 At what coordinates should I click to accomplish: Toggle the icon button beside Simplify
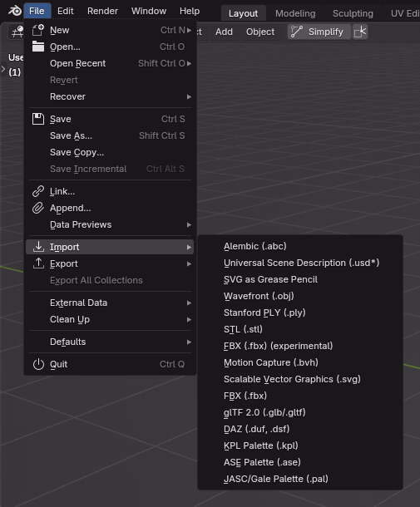[x=360, y=32]
